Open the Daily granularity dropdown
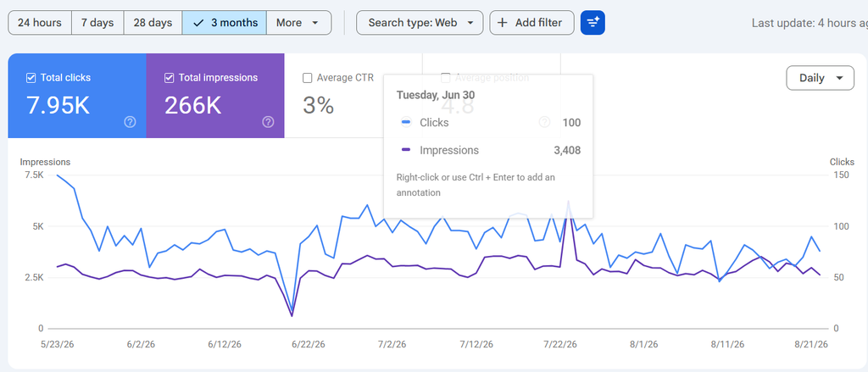The height and width of the screenshot is (372, 868). click(x=820, y=78)
